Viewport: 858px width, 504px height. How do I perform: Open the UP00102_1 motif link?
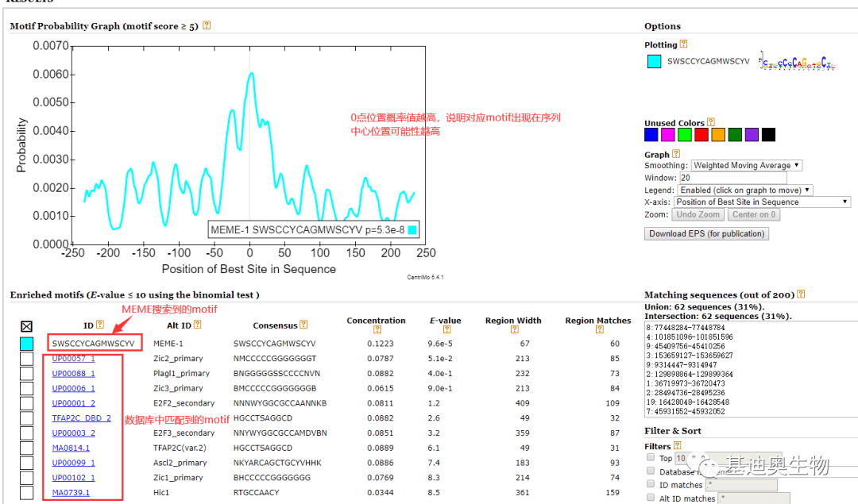tap(73, 478)
